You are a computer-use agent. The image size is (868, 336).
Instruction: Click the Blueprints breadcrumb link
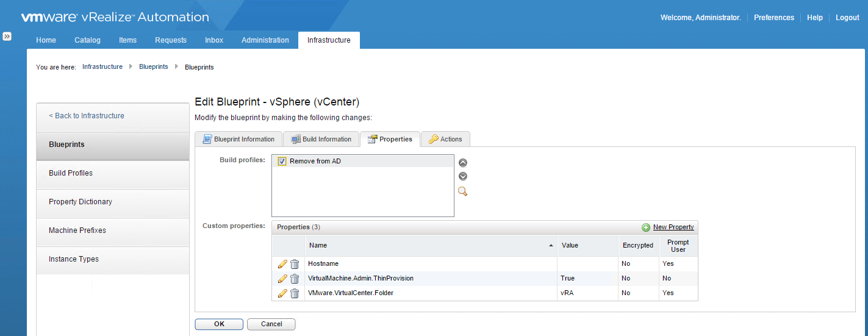(x=154, y=67)
